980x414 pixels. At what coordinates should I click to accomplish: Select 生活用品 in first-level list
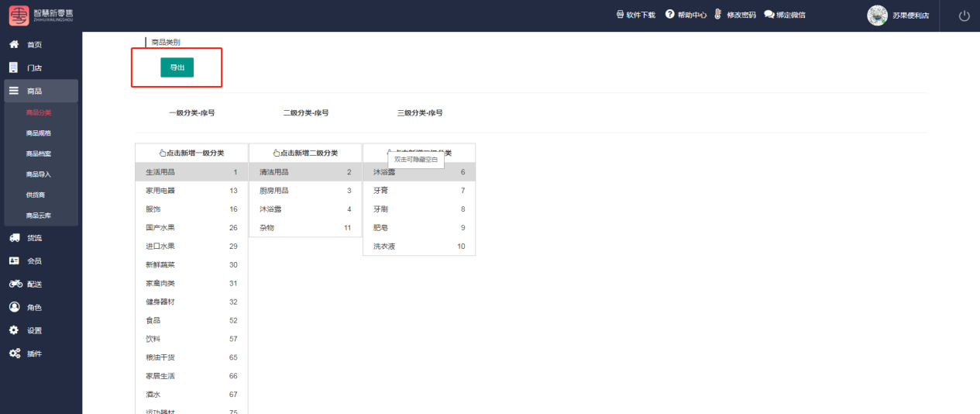(191, 172)
